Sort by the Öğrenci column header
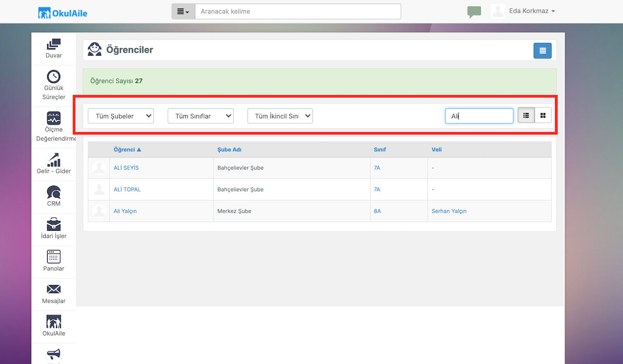This screenshot has height=364, width=623. click(127, 150)
